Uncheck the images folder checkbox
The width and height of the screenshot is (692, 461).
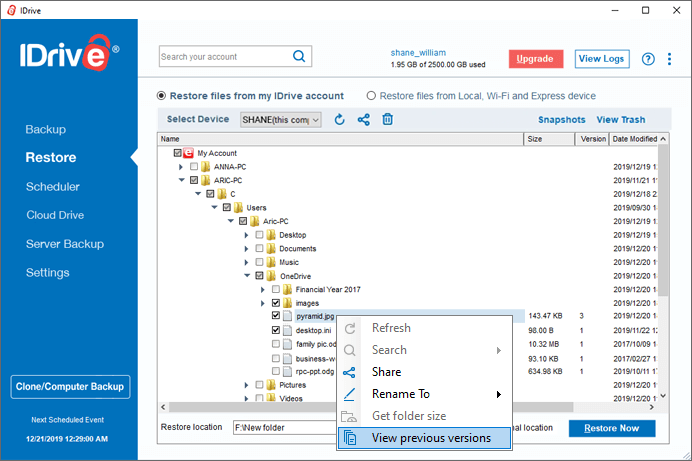[276, 304]
